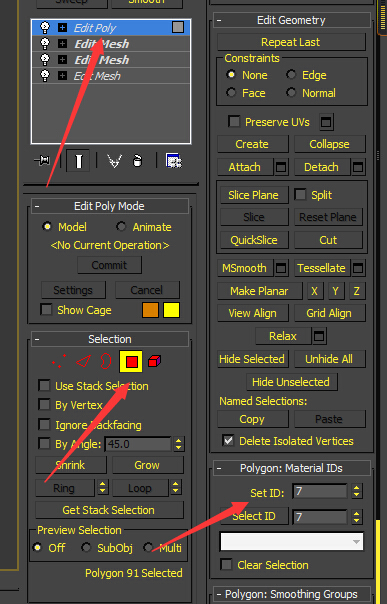Viewport: 387px width, 604px height.
Task: Increment the Set ID spinner
Action: [x=357, y=488]
